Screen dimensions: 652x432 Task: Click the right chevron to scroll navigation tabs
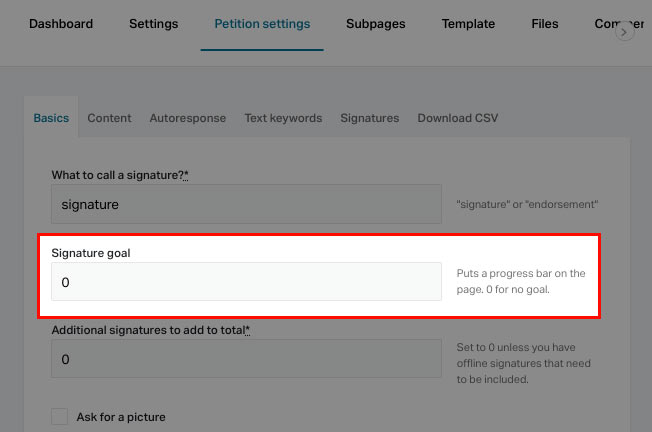(625, 32)
